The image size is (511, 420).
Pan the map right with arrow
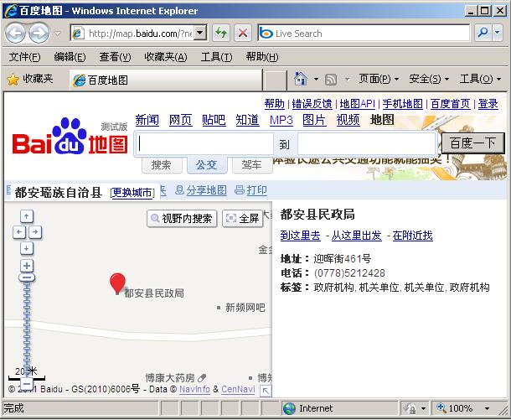point(35,231)
